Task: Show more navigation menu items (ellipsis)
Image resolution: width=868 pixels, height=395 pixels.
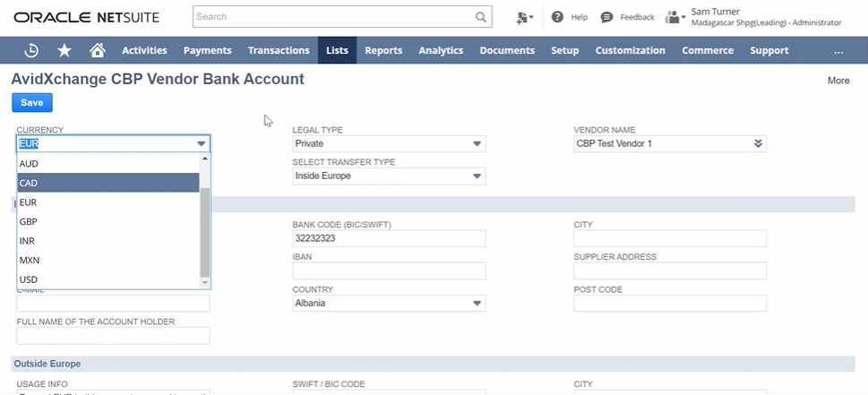Action: 838,51
